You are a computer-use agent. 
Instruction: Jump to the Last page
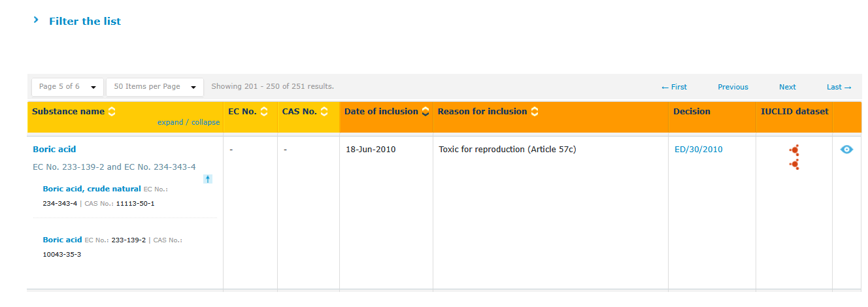839,87
